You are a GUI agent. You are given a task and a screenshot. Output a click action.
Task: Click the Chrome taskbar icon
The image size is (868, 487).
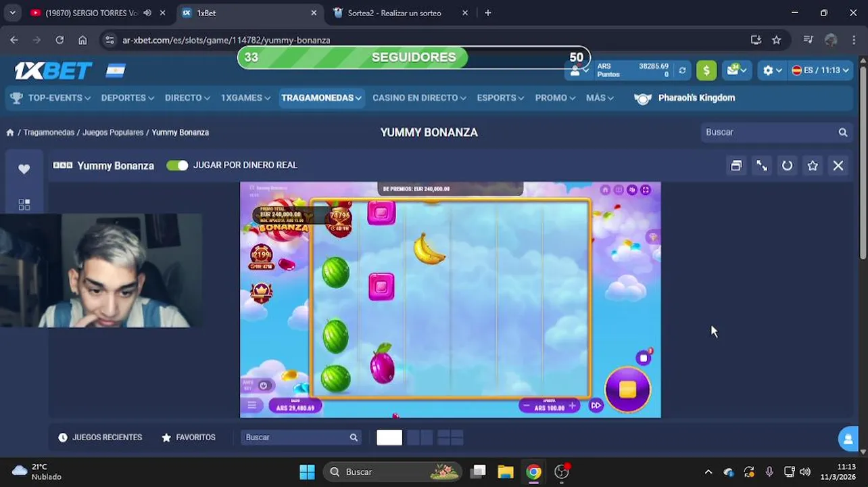point(533,471)
